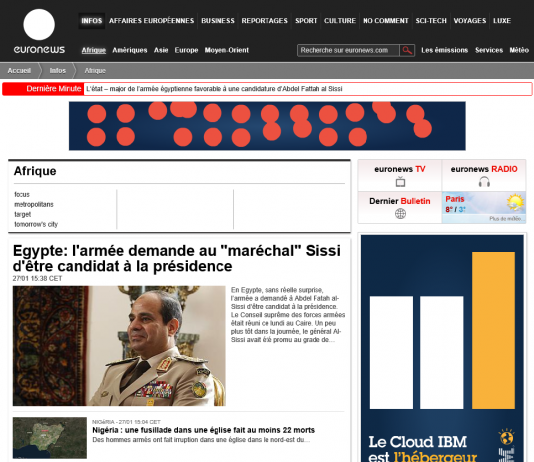Viewport: 534px width, 462px height.
Task: Open the tomorrow's city programme link
Action: point(36,224)
